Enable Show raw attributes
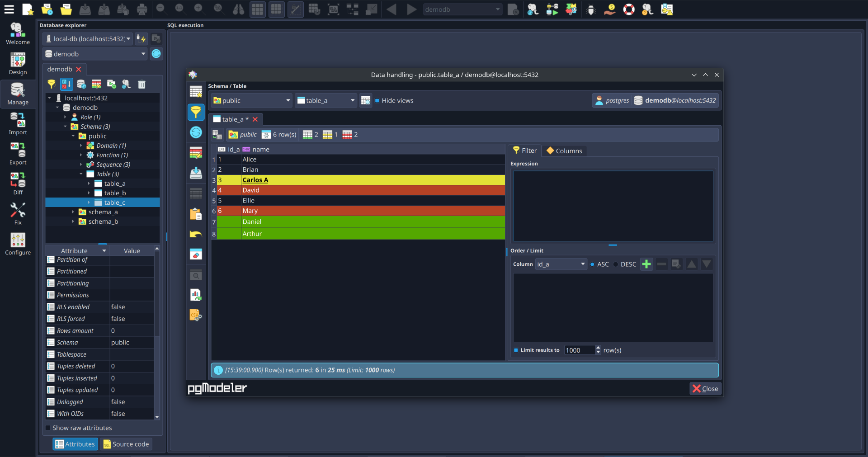The image size is (868, 457). [x=47, y=428]
